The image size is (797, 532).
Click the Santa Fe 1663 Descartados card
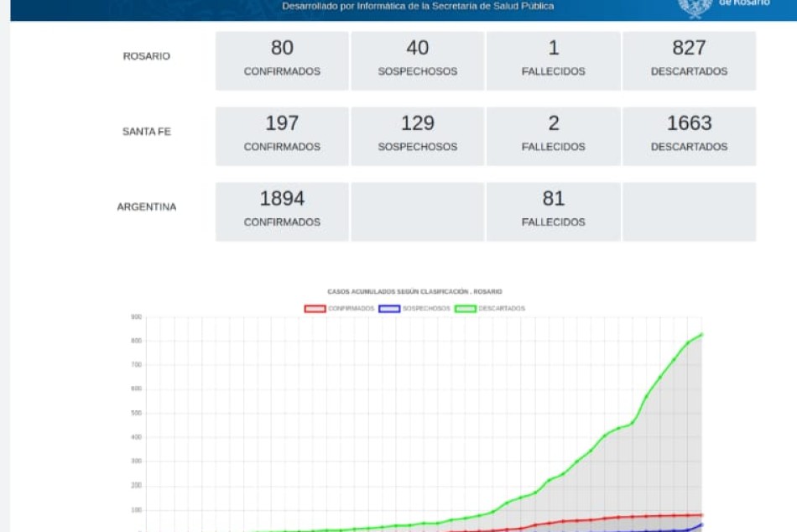tap(689, 136)
